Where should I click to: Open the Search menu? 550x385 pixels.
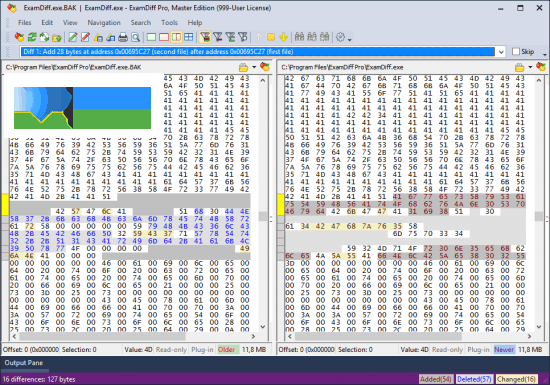click(x=141, y=22)
